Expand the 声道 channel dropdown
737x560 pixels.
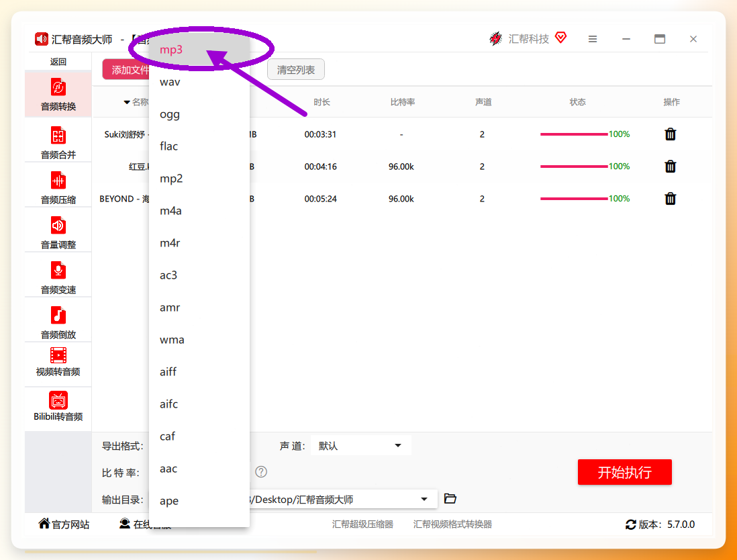click(361, 446)
